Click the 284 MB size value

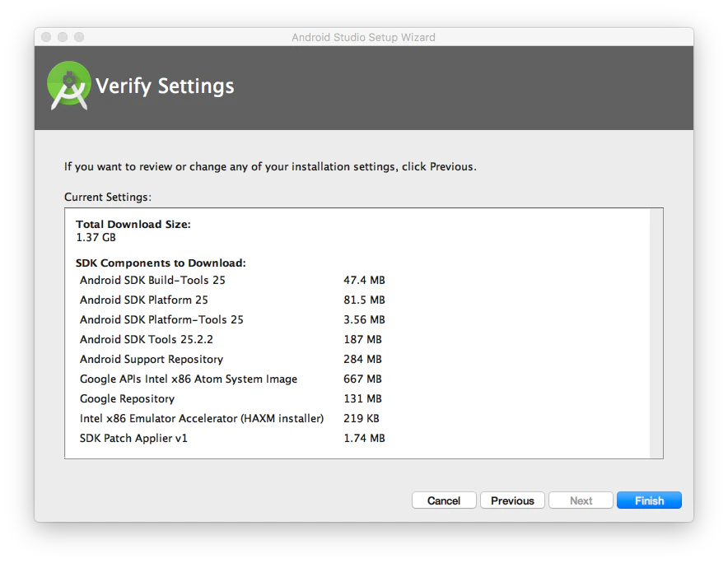coord(362,359)
